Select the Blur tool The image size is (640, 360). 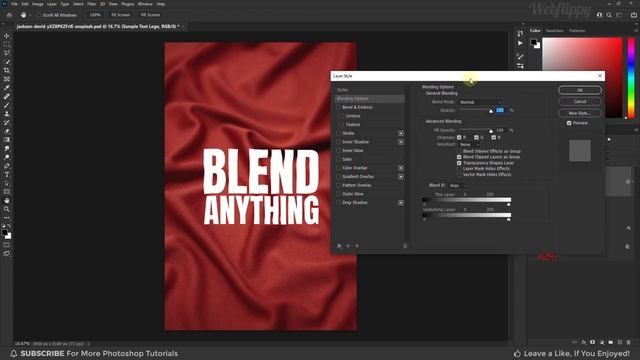[x=7, y=149]
